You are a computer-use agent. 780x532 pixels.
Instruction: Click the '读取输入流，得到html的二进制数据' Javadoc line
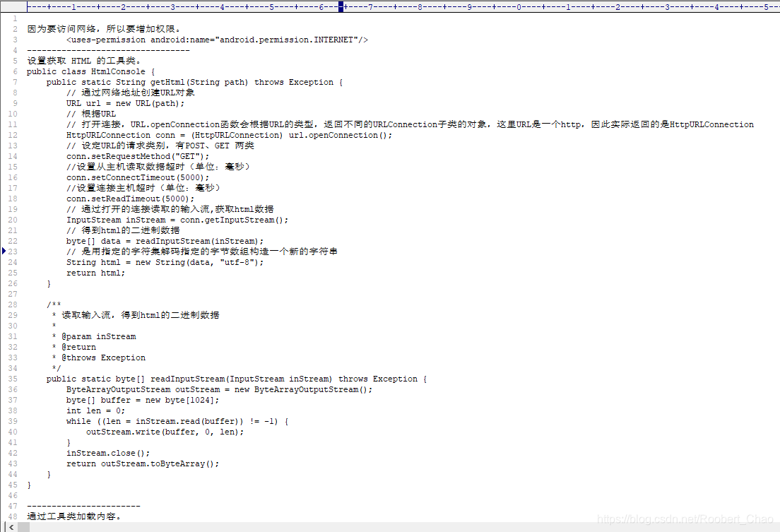(136, 315)
